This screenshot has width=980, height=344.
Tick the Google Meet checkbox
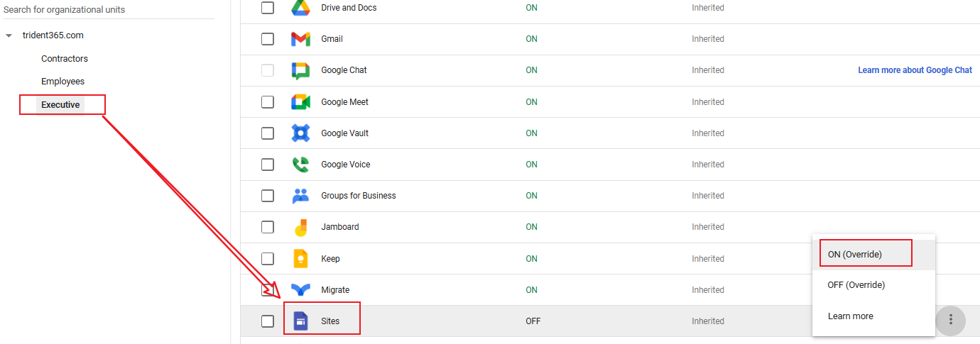click(267, 102)
